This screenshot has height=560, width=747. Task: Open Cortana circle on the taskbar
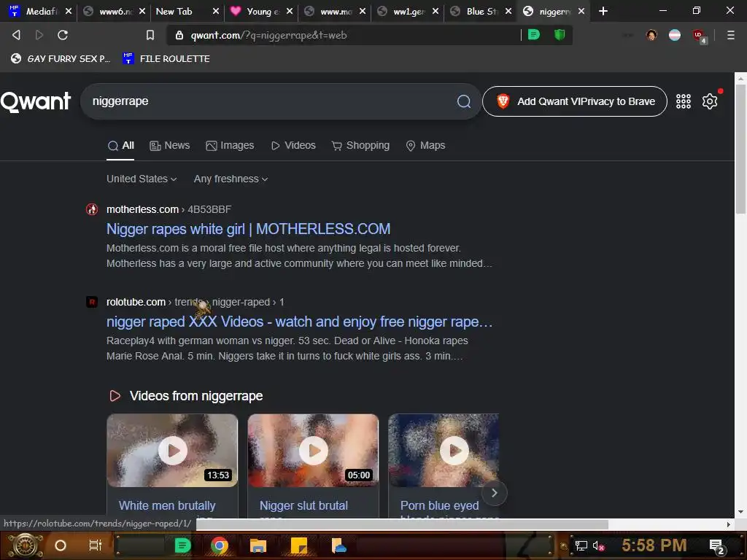pyautogui.click(x=61, y=545)
